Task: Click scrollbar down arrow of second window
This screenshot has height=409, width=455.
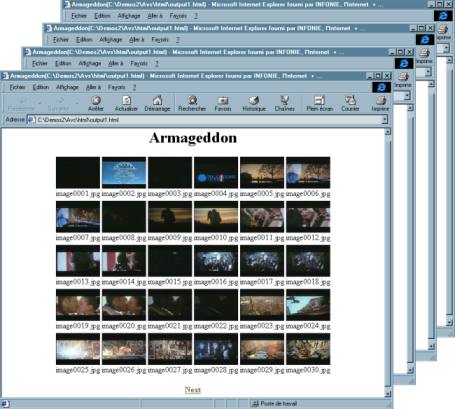Action: (410, 370)
